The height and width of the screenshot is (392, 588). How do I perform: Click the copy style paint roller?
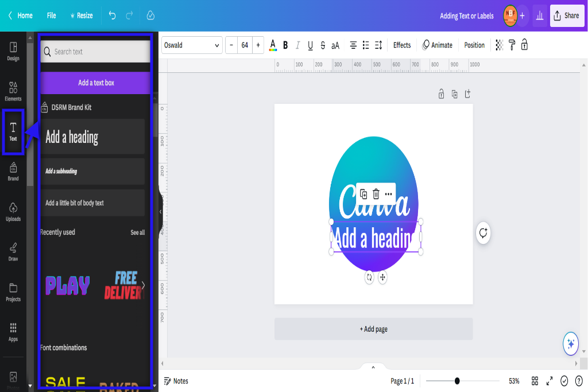(512, 45)
